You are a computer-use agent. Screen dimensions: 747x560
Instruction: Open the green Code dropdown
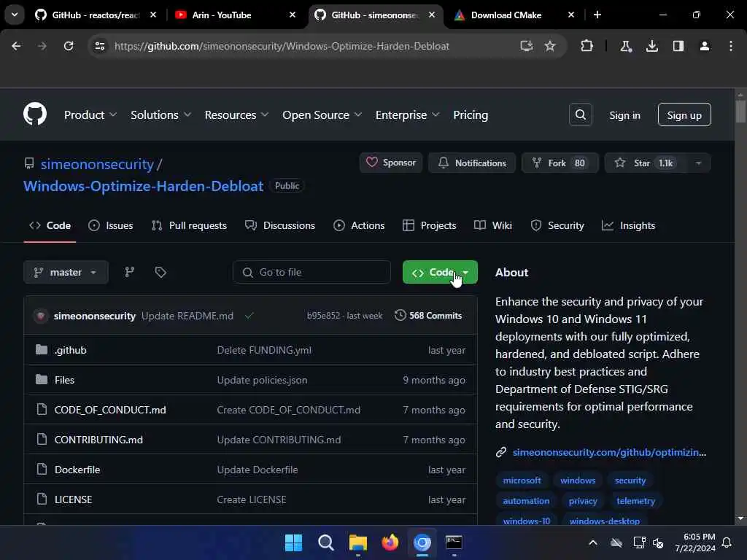(x=440, y=272)
